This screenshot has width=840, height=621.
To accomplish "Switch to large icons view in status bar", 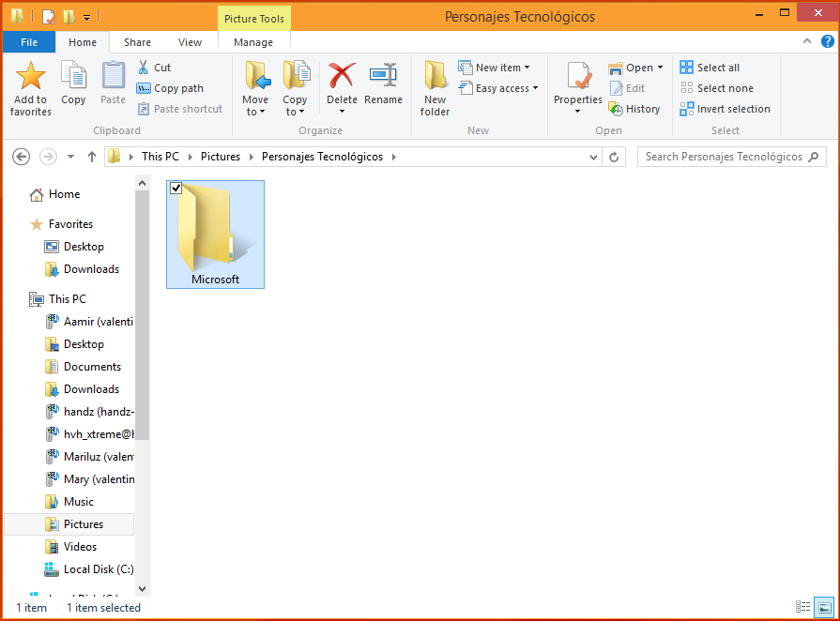I will pyautogui.click(x=823, y=607).
